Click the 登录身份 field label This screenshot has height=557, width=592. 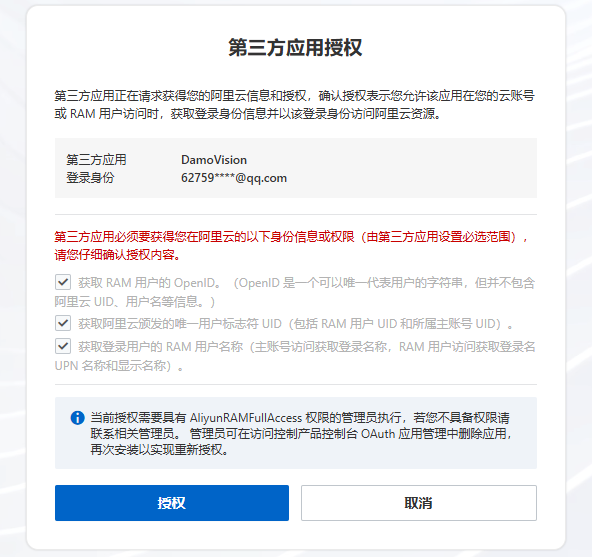click(90, 177)
